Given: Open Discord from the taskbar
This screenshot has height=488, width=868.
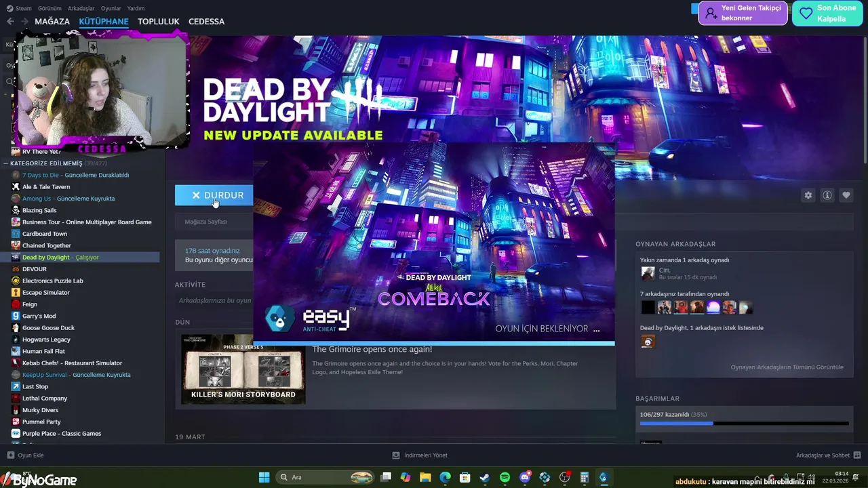Looking at the screenshot, I should pos(524,477).
